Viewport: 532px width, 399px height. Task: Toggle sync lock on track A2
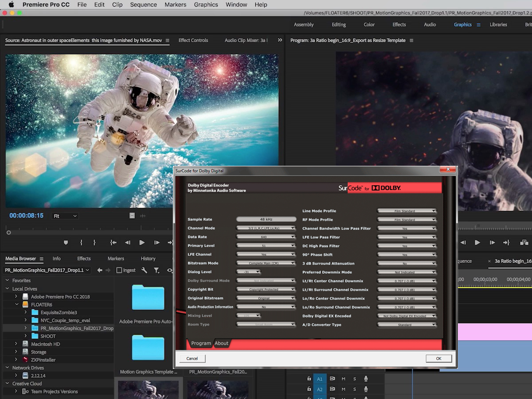pyautogui.click(x=332, y=389)
